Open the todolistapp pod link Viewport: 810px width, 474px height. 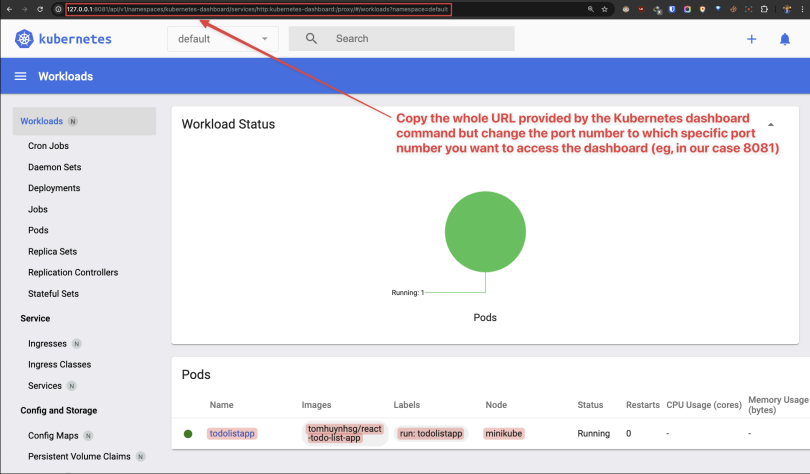coord(232,434)
